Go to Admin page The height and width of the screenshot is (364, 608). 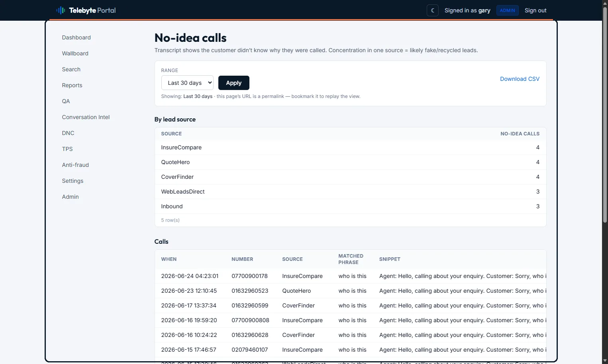click(71, 197)
